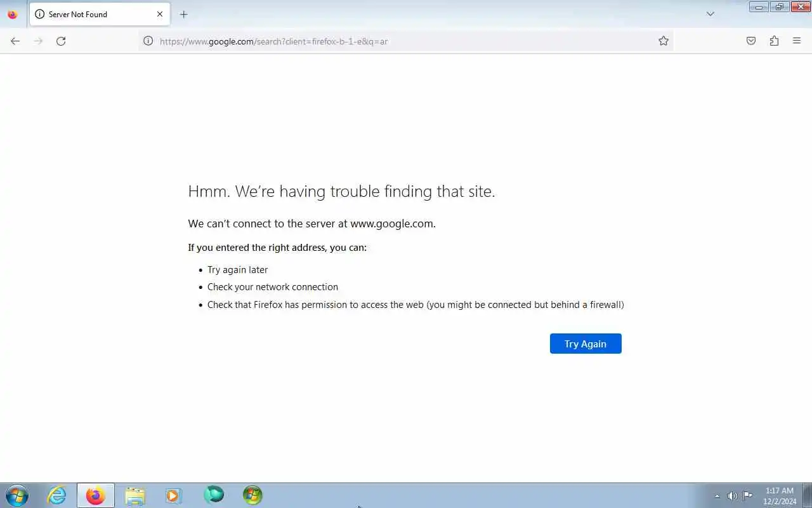The height and width of the screenshot is (508, 812).
Task: Click "If you entered the right address" text
Action: (277, 248)
